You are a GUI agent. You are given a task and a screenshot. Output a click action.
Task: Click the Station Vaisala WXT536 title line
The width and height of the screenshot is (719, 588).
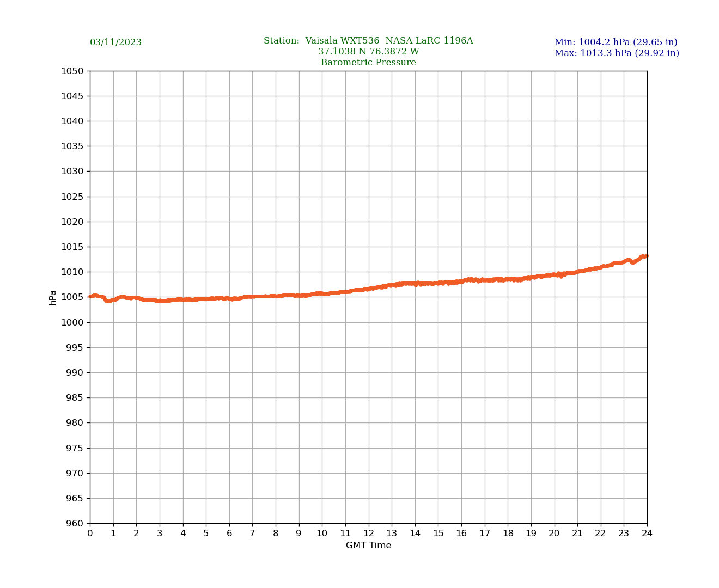tap(368, 41)
